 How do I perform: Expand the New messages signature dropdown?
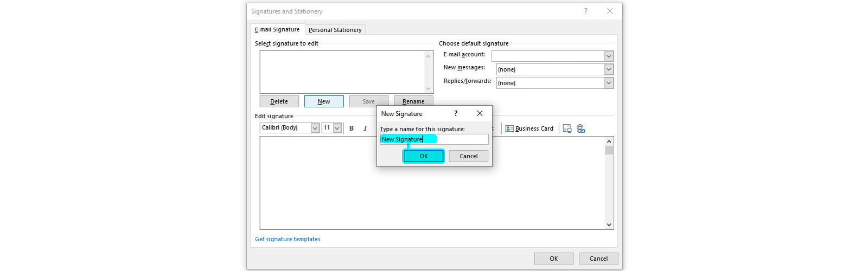tap(609, 69)
